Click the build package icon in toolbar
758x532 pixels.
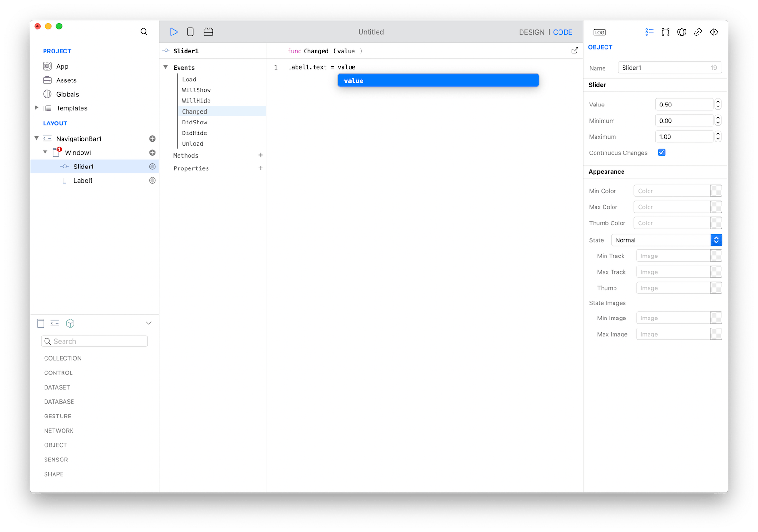208,32
